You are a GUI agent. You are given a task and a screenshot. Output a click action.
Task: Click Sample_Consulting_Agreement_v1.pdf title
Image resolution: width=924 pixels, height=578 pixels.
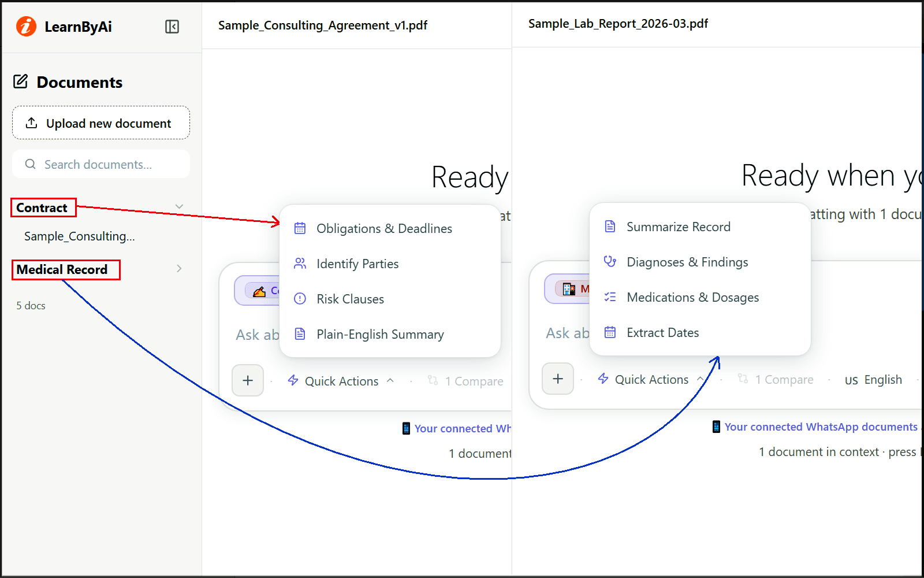tap(323, 25)
